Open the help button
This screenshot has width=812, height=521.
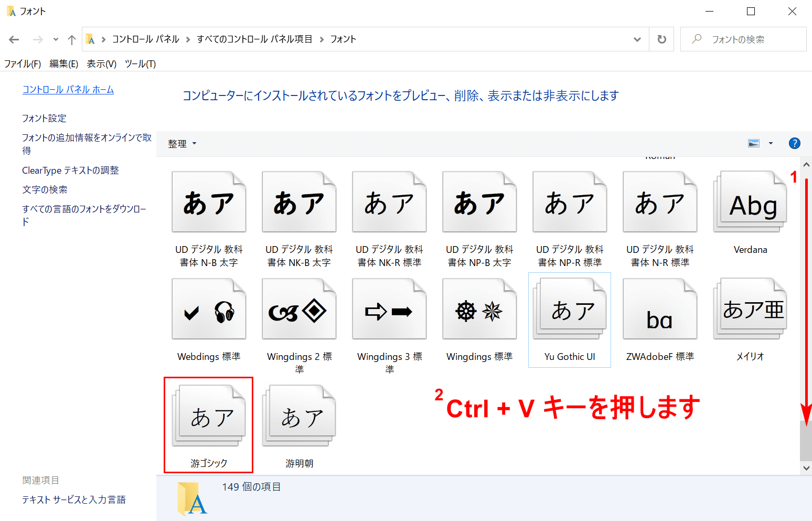coord(795,143)
